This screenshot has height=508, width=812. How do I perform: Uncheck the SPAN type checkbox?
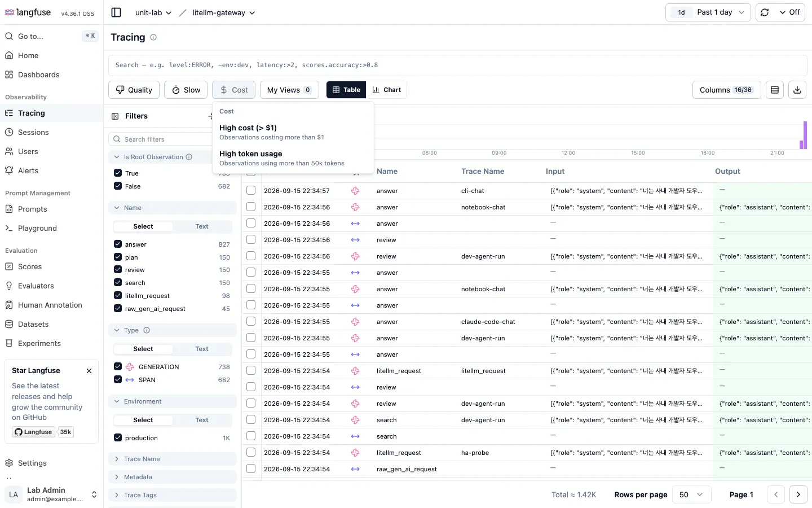118,379
